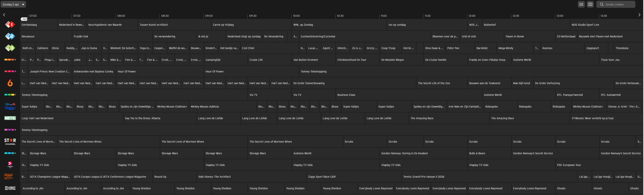
Task: Open The Secret Life of the Zoo
Action: point(442,83)
